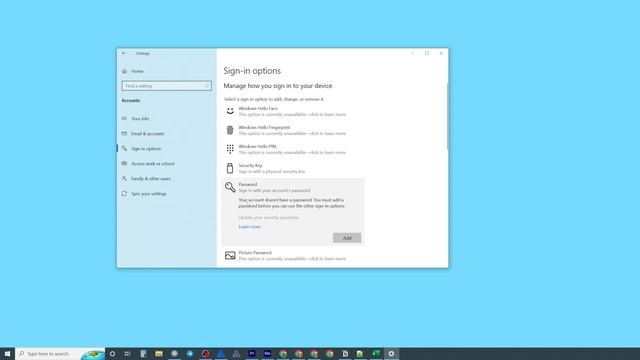This screenshot has width=640, height=360.
Task: Open the Windows Start menu
Action: pos(7,354)
